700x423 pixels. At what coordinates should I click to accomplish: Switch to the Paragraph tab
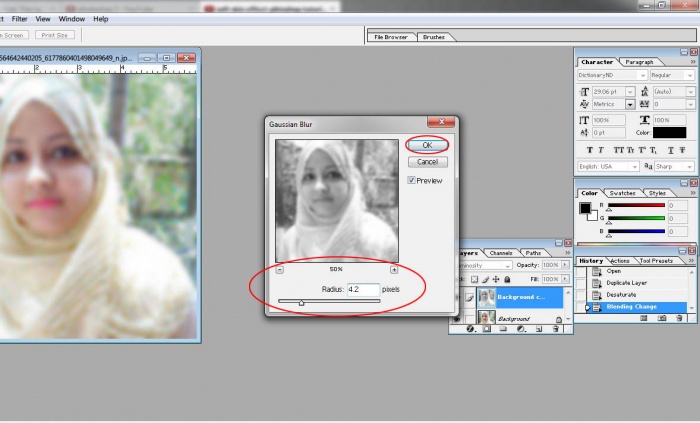coord(639,62)
